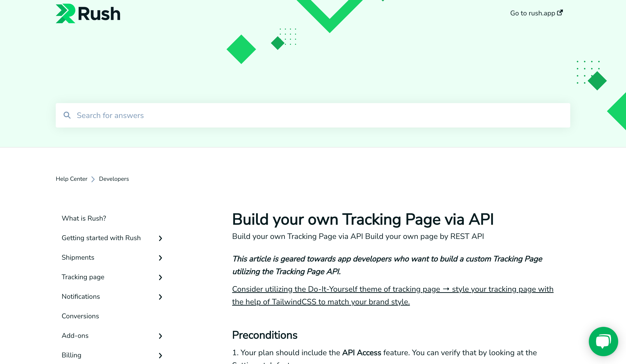Expand the Billing chevron

point(160,356)
